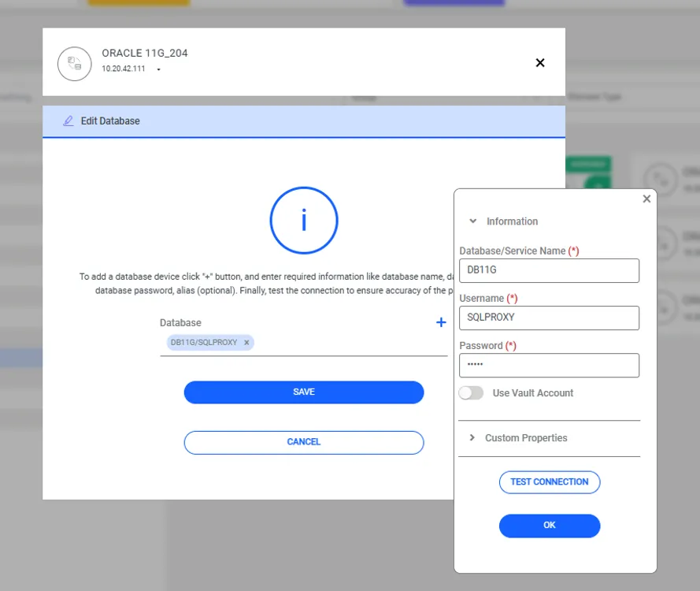Click the Edit Database pencil icon
The image size is (700, 591).
point(68,121)
